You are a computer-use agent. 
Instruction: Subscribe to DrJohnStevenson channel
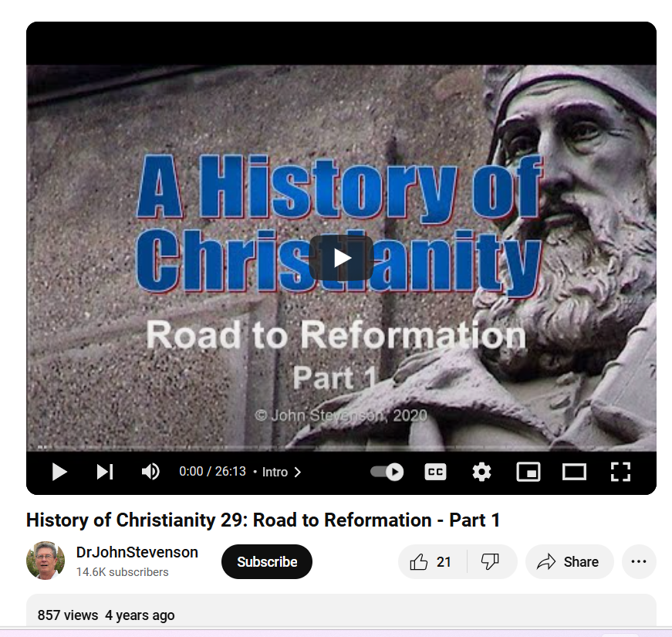point(267,562)
